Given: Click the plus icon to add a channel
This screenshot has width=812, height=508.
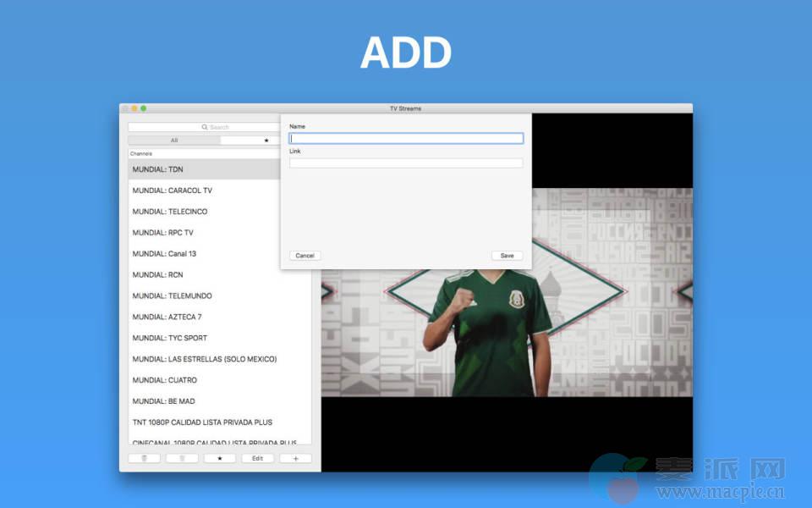Looking at the screenshot, I should pyautogui.click(x=295, y=458).
